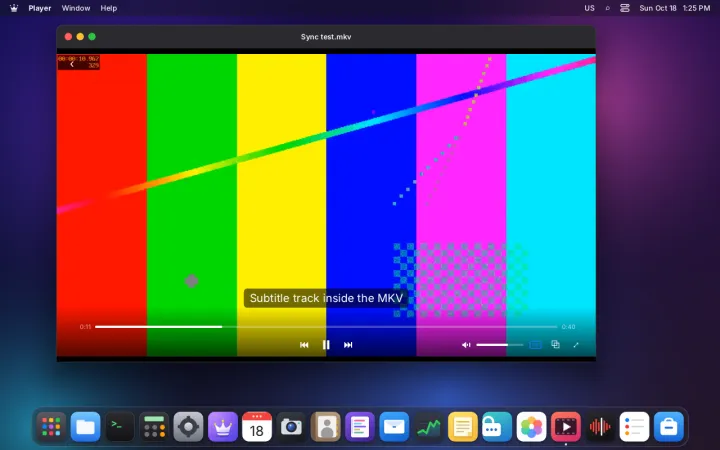720x450 pixels.
Task: Open Spotlight search in the menu bar
Action: (x=608, y=8)
